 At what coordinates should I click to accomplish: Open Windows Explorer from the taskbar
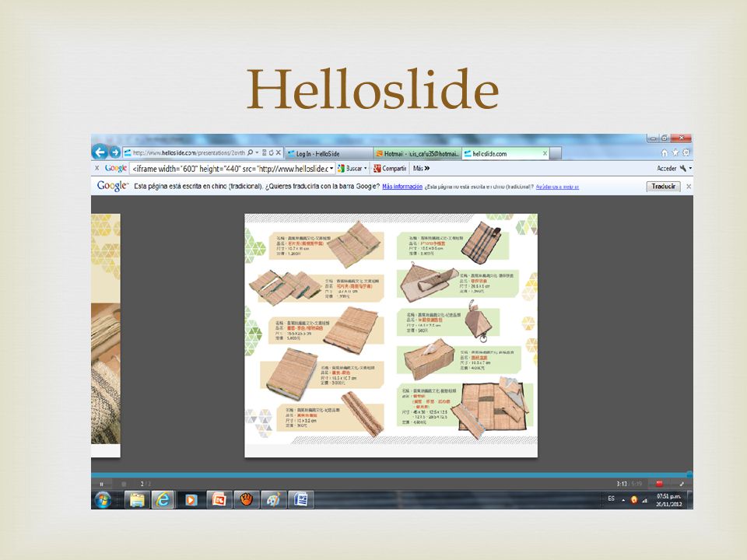click(137, 499)
